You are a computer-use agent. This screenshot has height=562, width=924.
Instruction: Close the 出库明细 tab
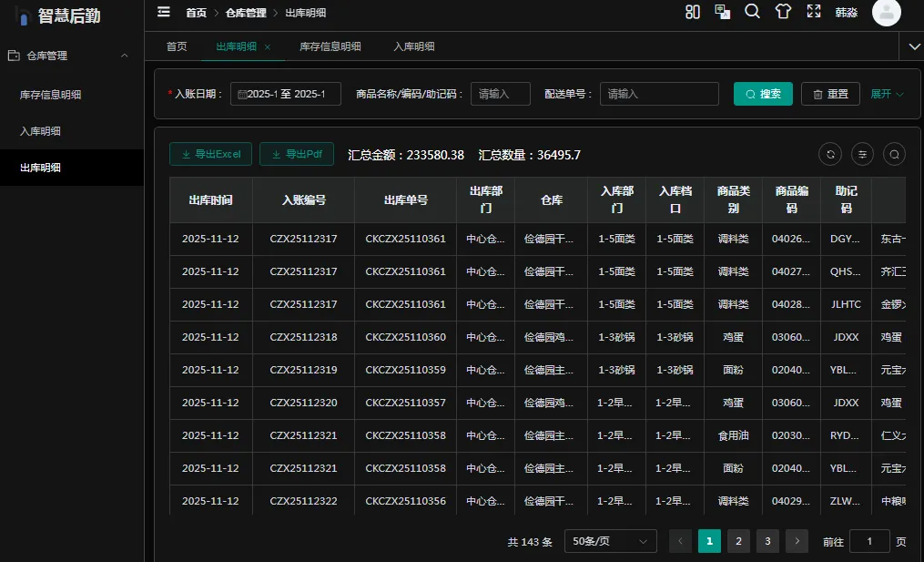coord(268,47)
